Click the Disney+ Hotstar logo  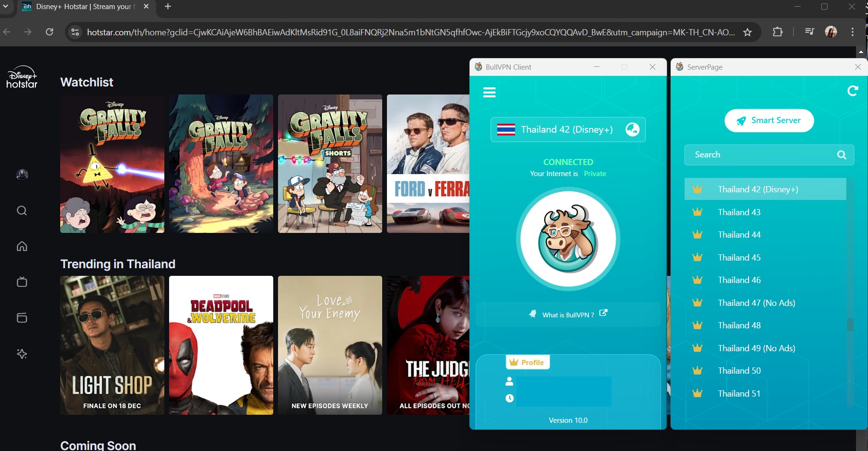22,77
